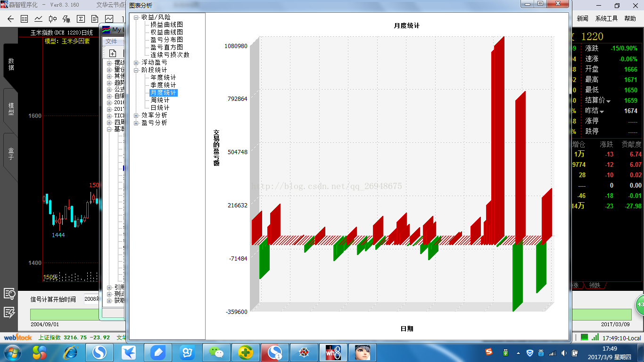Show hidden tray icons arrow
The width and height of the screenshot is (644, 362).
519,353
